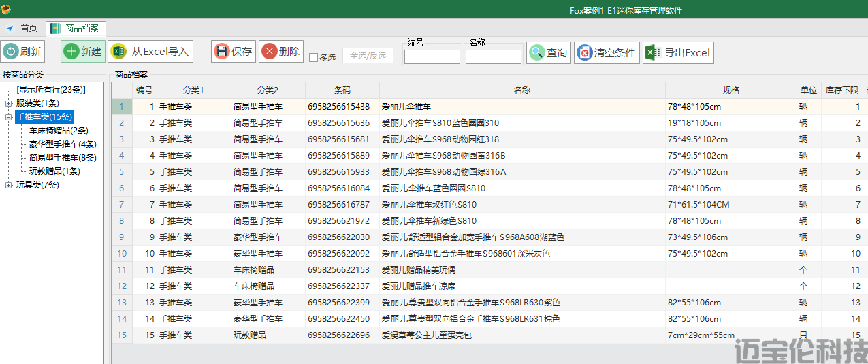Click the 清空条件 clear filter icon
This screenshot has width=868, height=364.
tap(584, 52)
